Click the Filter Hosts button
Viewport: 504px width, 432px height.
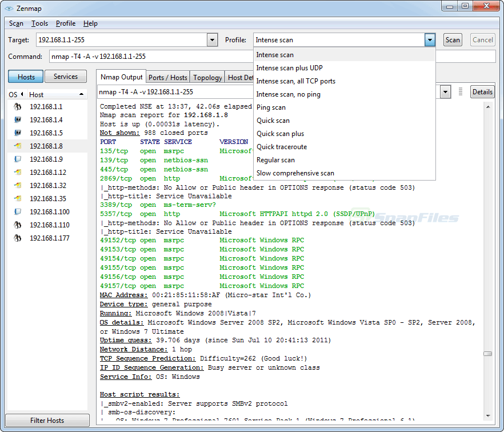click(x=47, y=420)
